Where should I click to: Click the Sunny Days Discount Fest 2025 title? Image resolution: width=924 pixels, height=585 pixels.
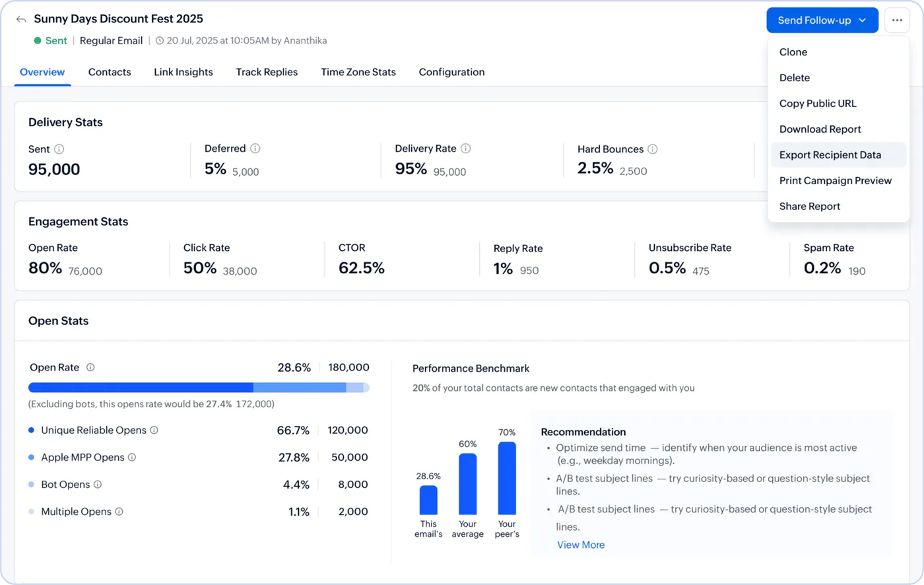[x=119, y=18]
